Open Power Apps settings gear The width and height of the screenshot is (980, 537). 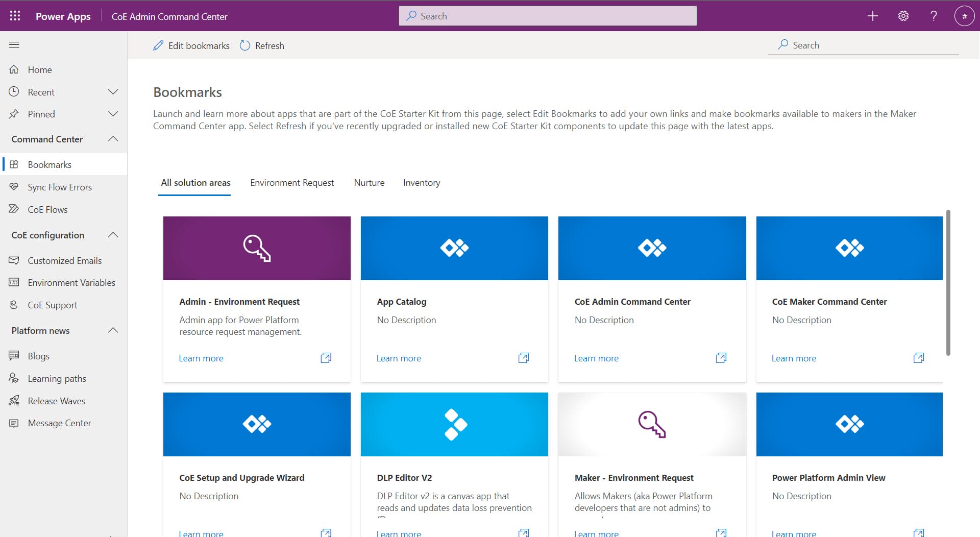pyautogui.click(x=903, y=16)
